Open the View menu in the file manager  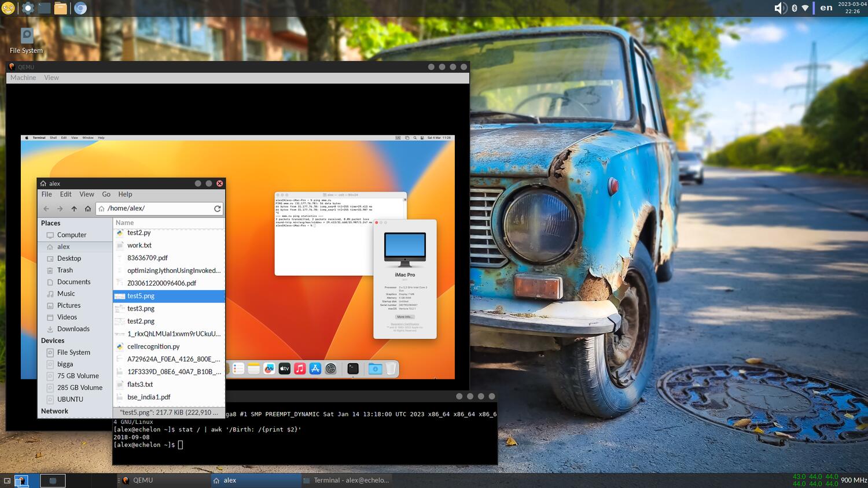point(87,194)
